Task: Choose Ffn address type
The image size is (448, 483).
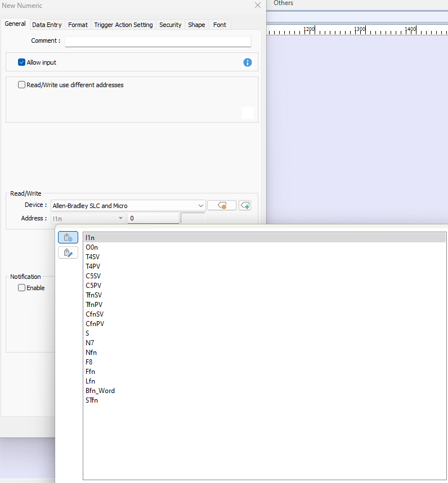Action: click(265, 372)
